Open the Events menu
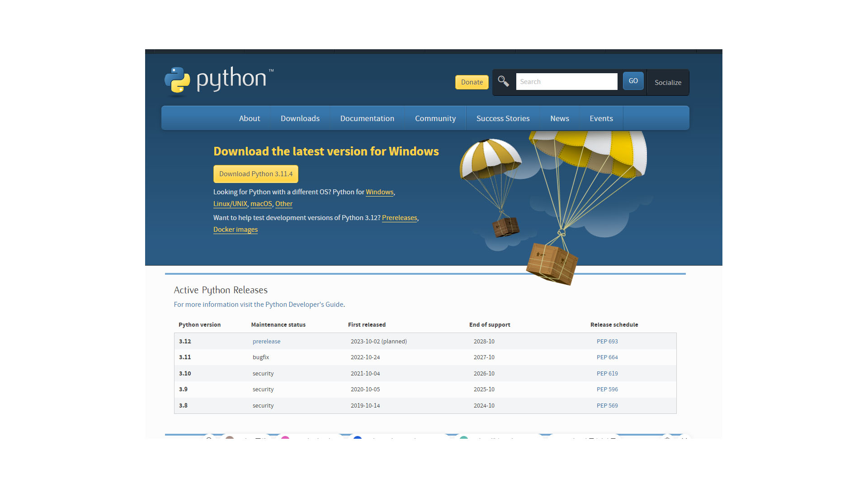The width and height of the screenshot is (868, 488). point(601,118)
